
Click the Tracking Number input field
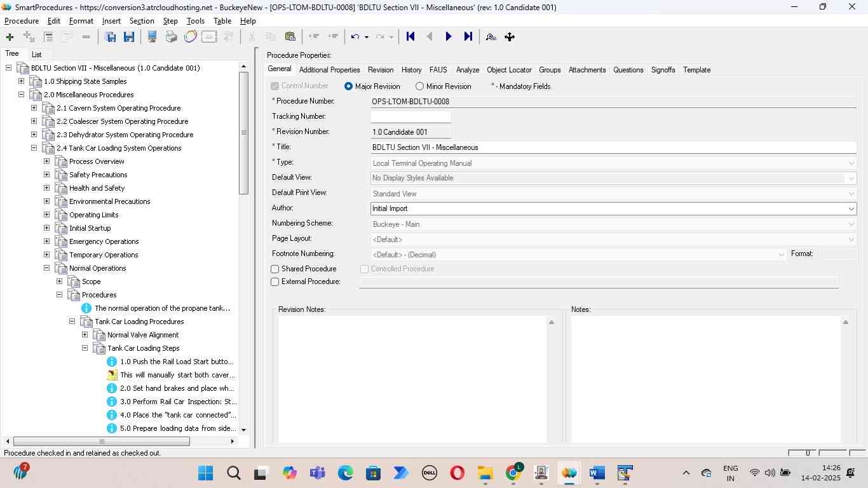click(x=410, y=117)
